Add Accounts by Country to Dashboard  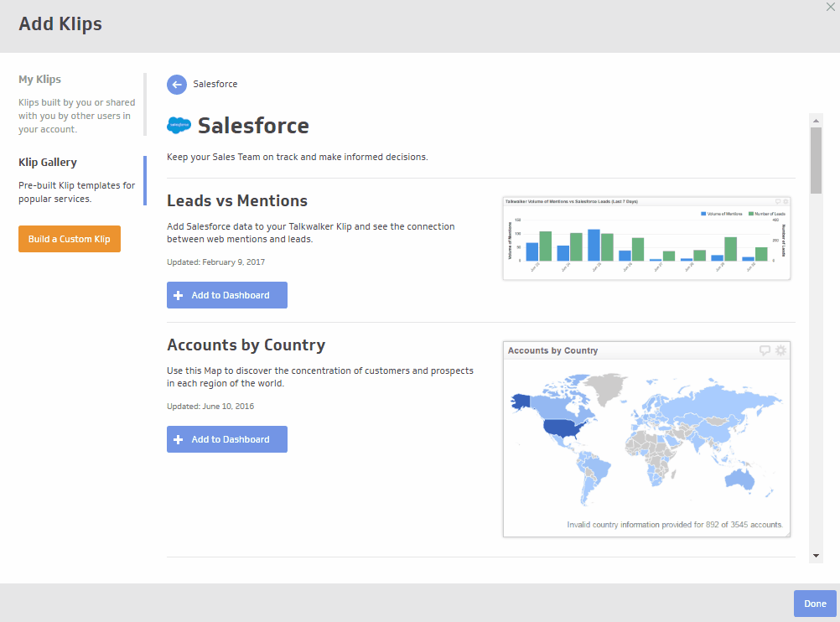[x=227, y=439]
